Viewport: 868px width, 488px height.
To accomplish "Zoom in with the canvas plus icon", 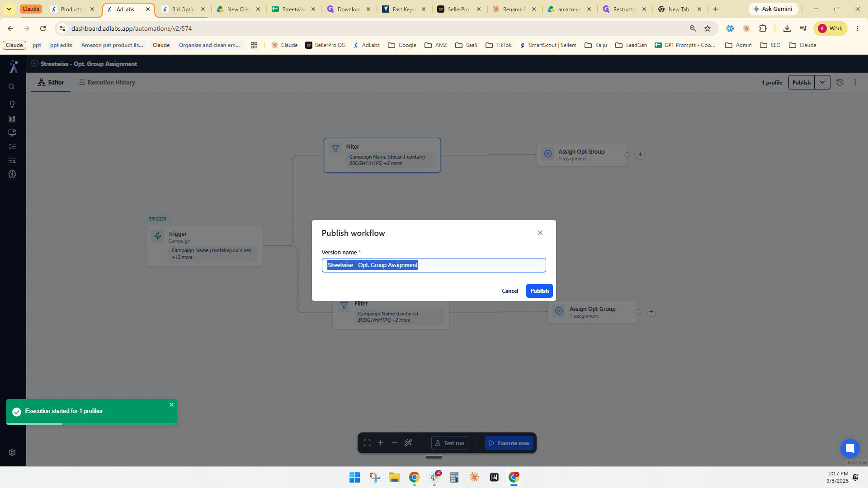I will pyautogui.click(x=381, y=443).
